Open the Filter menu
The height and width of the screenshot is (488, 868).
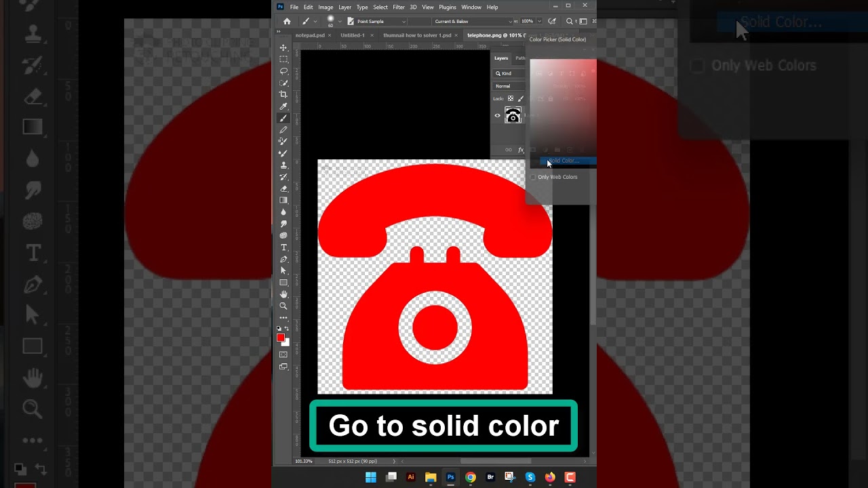coord(399,7)
